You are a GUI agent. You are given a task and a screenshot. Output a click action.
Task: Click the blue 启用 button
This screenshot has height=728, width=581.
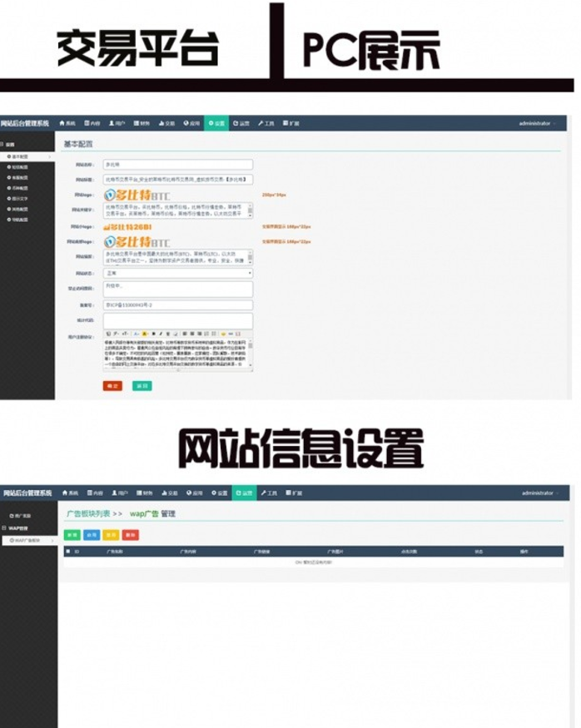tap(92, 535)
